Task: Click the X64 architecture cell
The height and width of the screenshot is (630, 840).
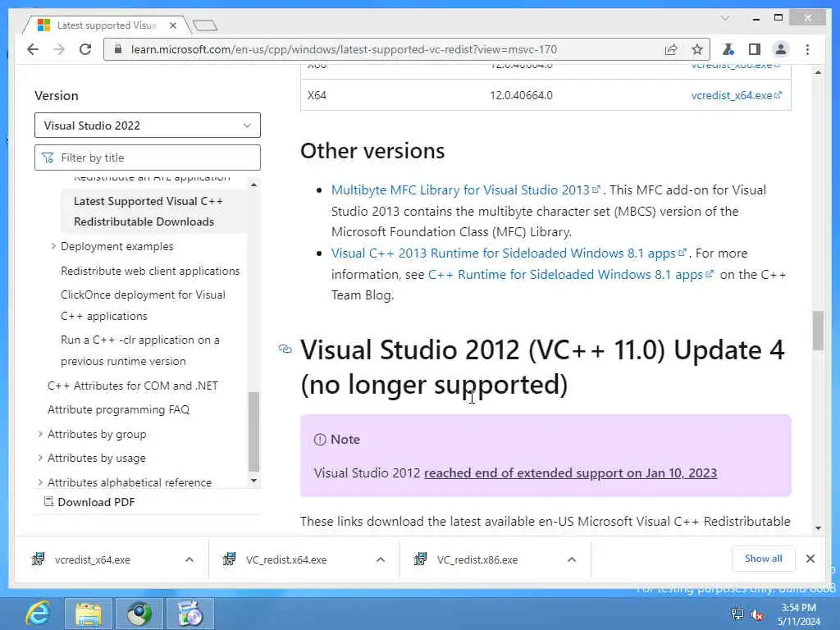Action: pyautogui.click(x=317, y=95)
